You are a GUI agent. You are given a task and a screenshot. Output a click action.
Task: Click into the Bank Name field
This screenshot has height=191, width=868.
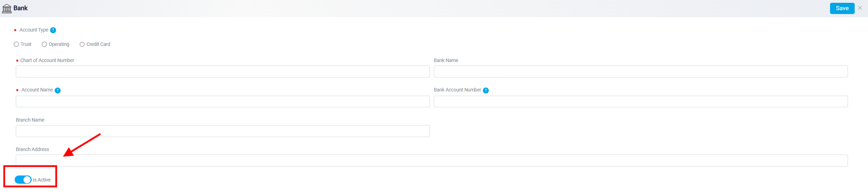pyautogui.click(x=641, y=71)
